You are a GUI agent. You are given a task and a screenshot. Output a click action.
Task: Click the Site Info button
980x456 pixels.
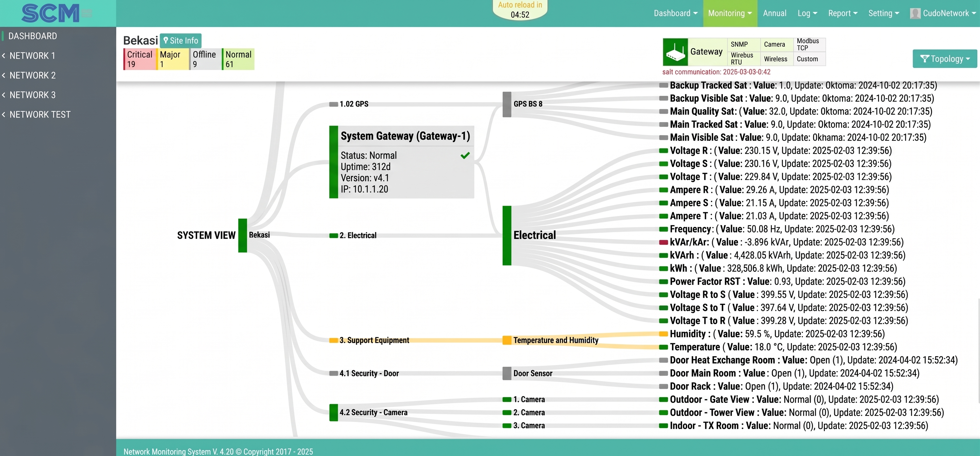pyautogui.click(x=181, y=41)
